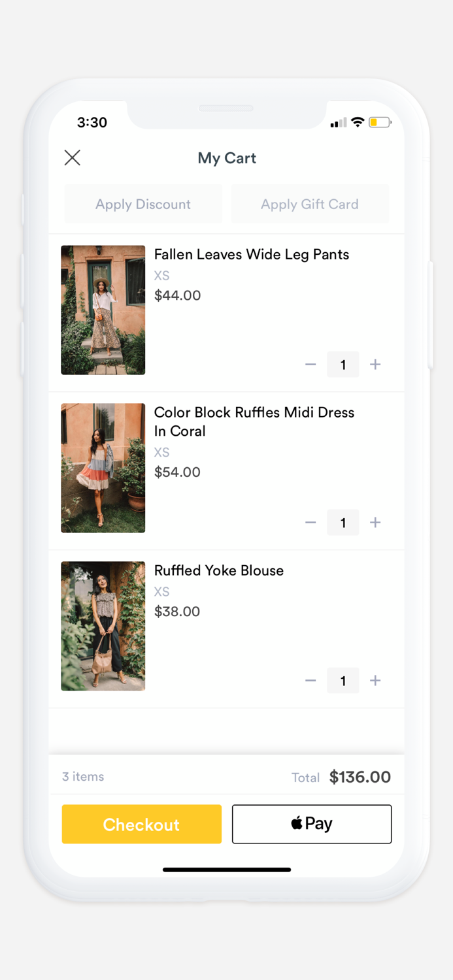The image size is (453, 980).
Task: Tap the plus icon for Ruffled Yoke Blouse
Action: pos(376,681)
